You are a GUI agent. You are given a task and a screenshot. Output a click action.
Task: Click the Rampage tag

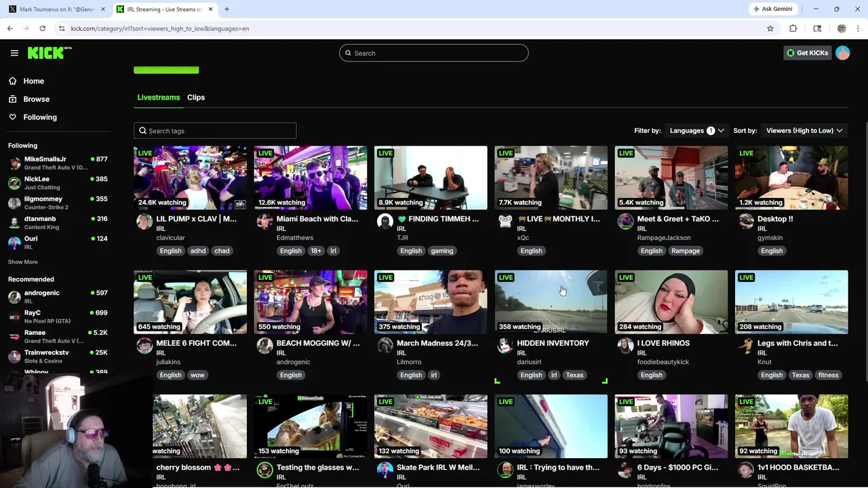[686, 251]
